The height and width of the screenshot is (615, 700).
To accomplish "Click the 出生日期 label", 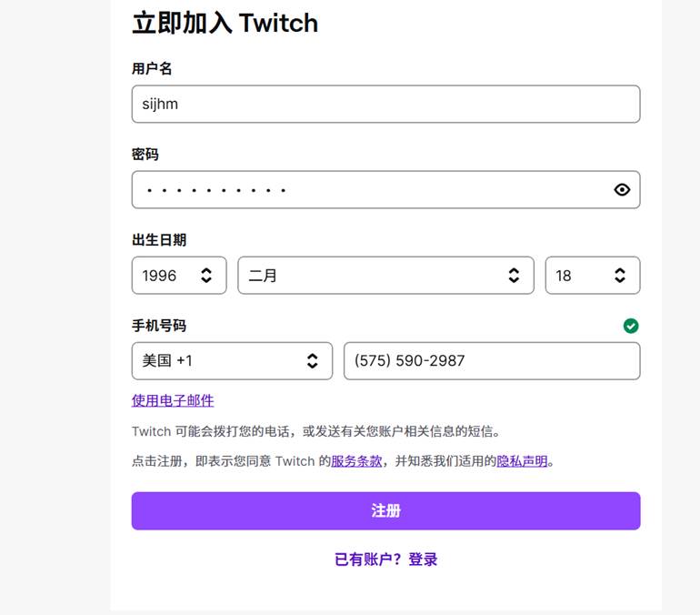I will click(159, 240).
